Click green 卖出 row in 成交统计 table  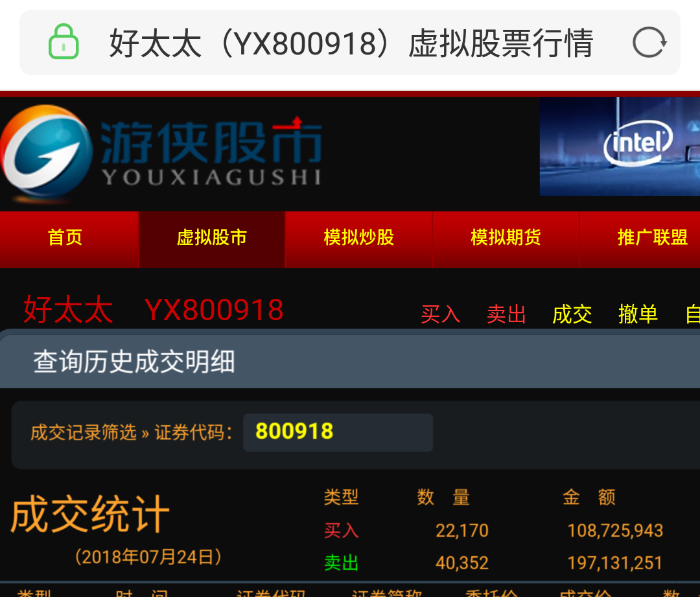click(341, 563)
